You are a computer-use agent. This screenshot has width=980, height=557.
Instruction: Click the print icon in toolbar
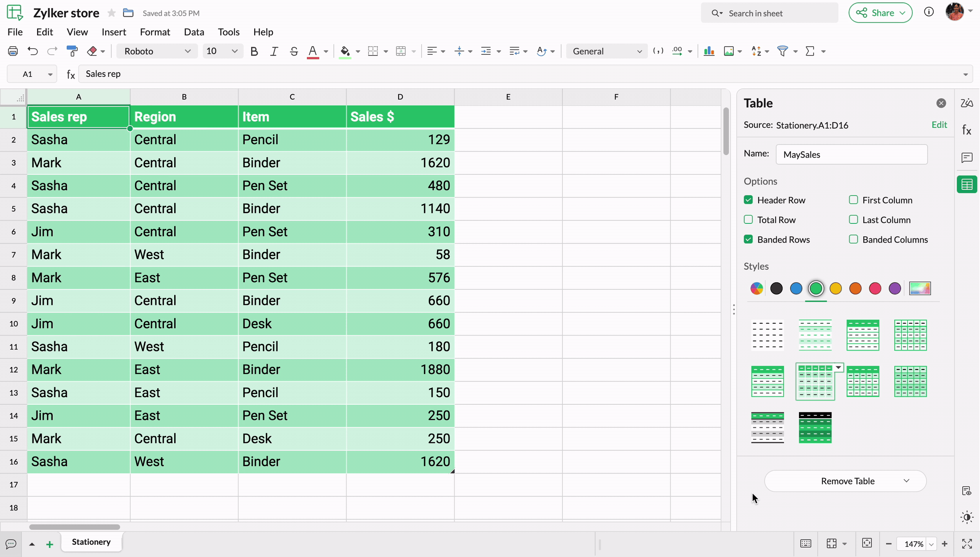tap(13, 51)
